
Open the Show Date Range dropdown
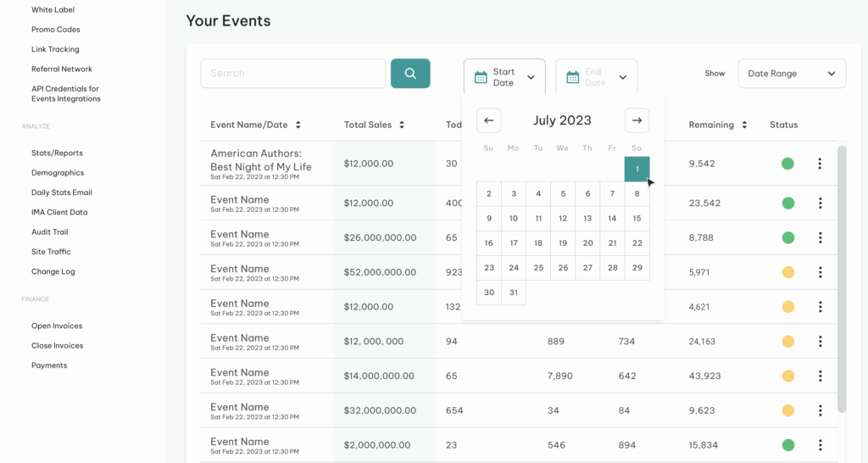click(792, 74)
